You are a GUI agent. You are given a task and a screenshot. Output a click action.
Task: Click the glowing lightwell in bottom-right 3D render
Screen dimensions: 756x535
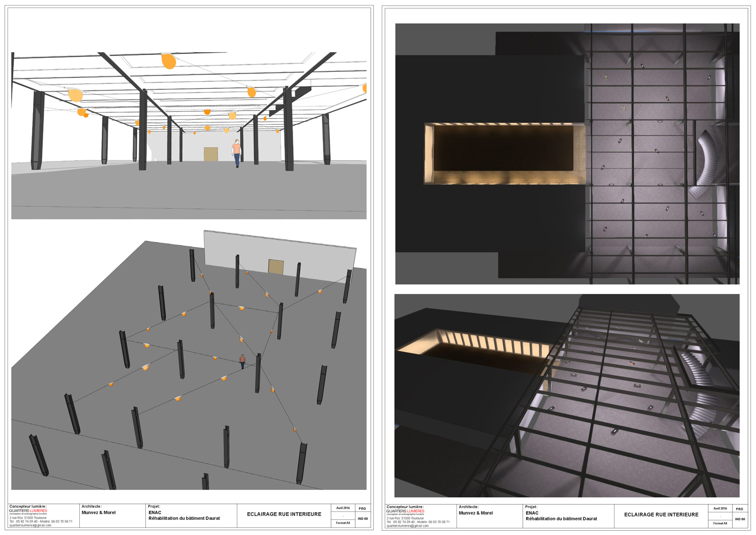click(x=475, y=347)
